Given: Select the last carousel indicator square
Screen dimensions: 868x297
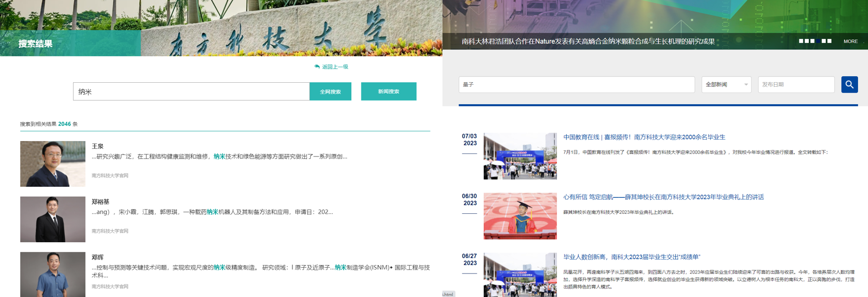Looking at the screenshot, I should (x=829, y=41).
